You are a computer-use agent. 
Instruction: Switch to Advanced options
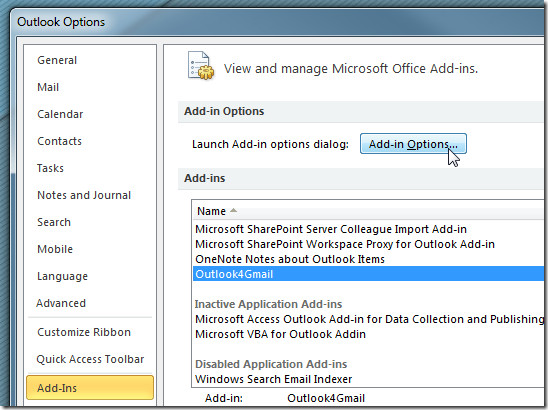61,303
